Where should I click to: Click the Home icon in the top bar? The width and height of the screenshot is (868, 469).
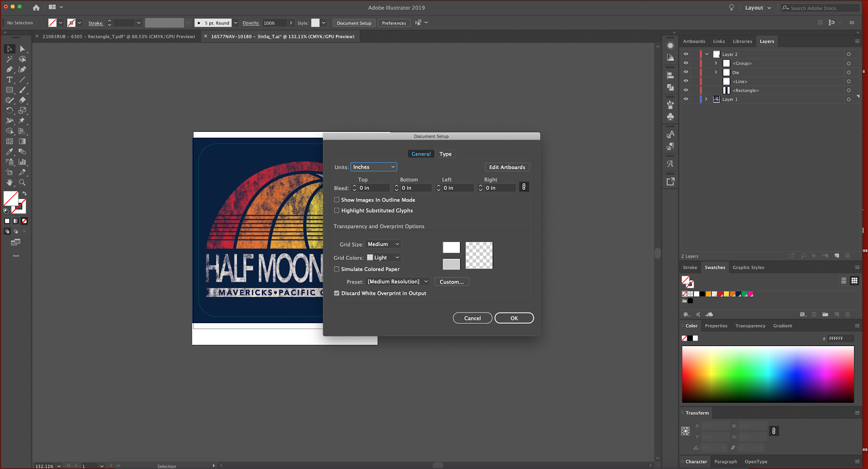(36, 8)
